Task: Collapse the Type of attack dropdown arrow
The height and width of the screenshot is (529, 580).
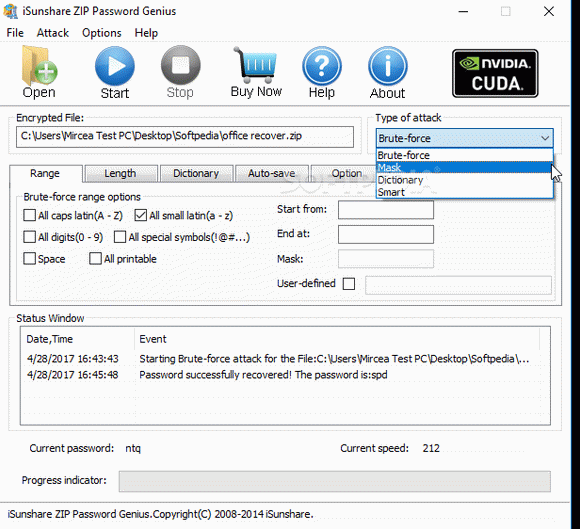Action: pos(545,138)
